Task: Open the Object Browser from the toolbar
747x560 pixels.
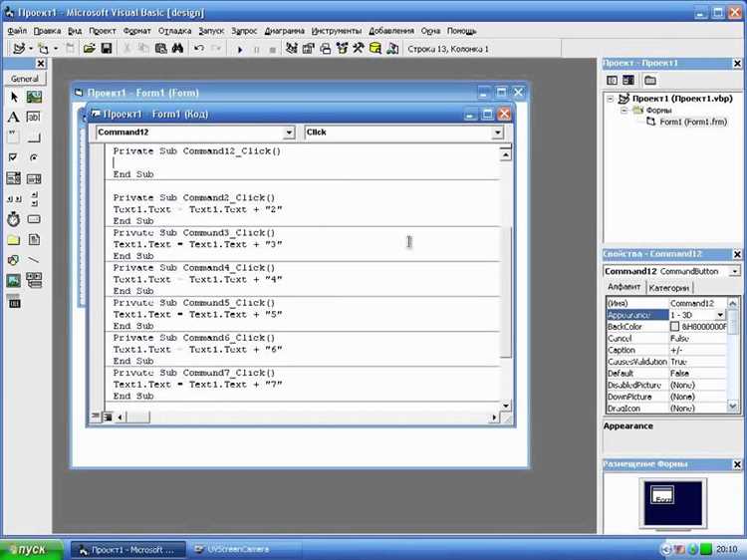Action: 342,49
